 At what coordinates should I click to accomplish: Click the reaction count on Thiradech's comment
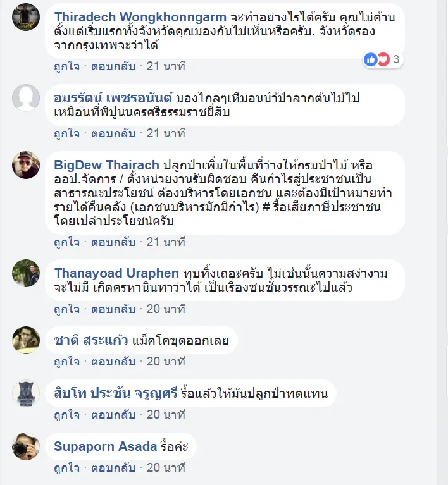396,59
